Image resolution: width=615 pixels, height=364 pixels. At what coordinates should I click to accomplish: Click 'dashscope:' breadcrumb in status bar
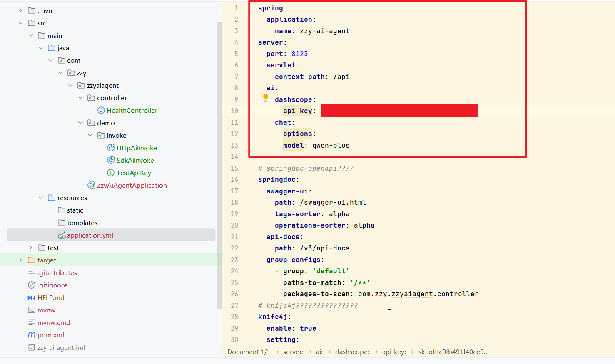pos(352,352)
